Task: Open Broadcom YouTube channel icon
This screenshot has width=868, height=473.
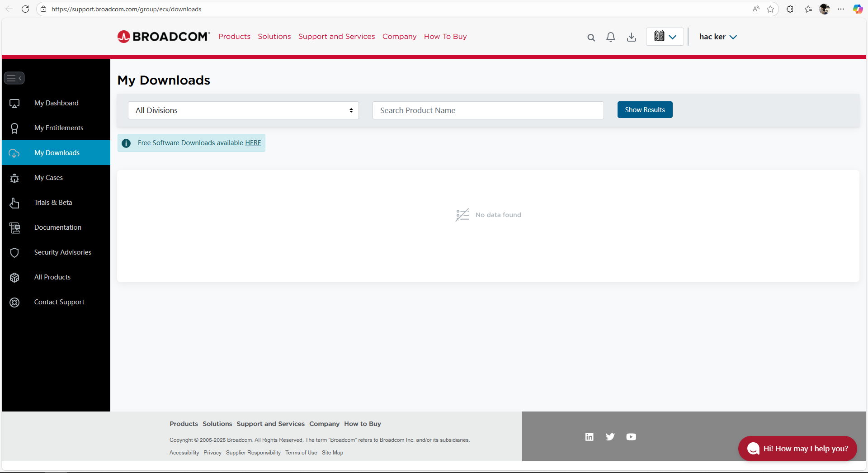Action: (631, 437)
